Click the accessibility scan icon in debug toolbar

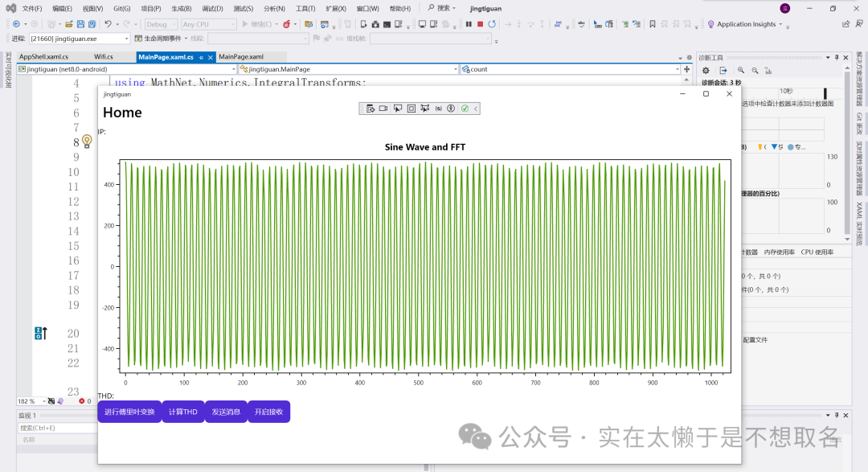tap(451, 109)
